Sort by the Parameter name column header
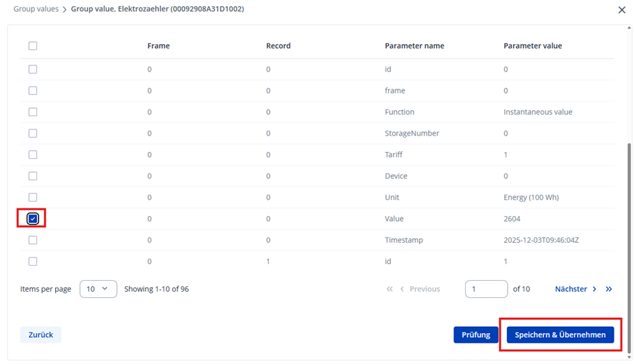635x364 pixels. tap(414, 46)
